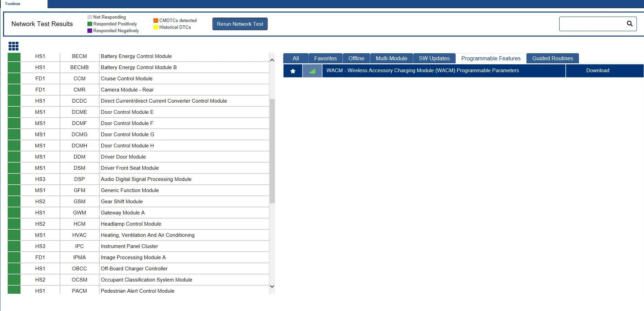Select Door Control Module G

coord(138,134)
